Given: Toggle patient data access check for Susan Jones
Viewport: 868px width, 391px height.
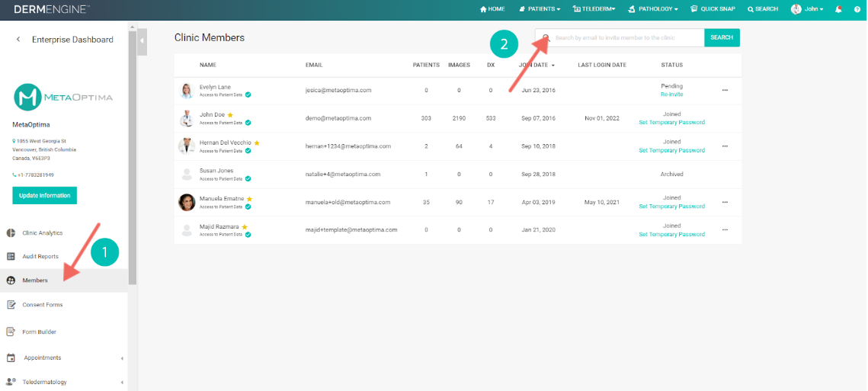Looking at the screenshot, I should click(248, 179).
